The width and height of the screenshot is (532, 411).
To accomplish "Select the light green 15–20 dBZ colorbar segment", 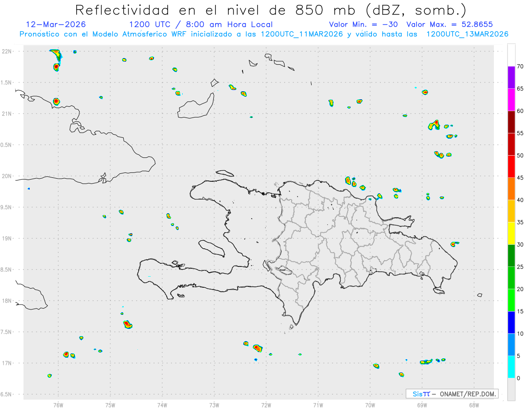I will [511, 300].
